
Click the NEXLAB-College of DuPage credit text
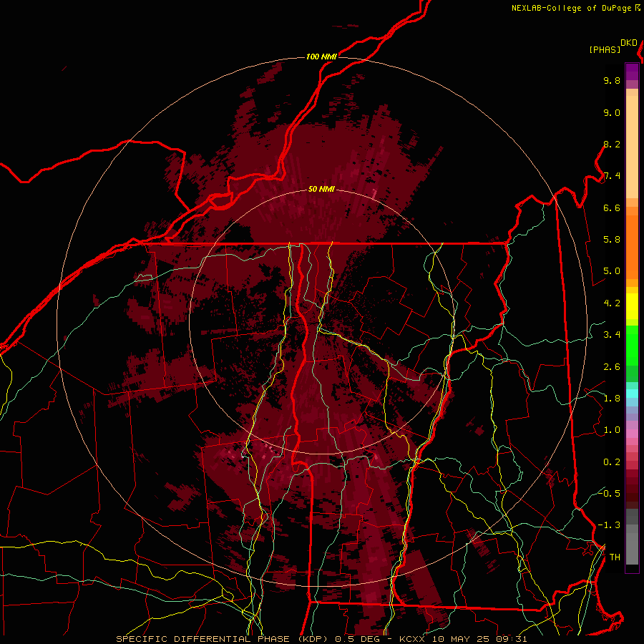571,8
